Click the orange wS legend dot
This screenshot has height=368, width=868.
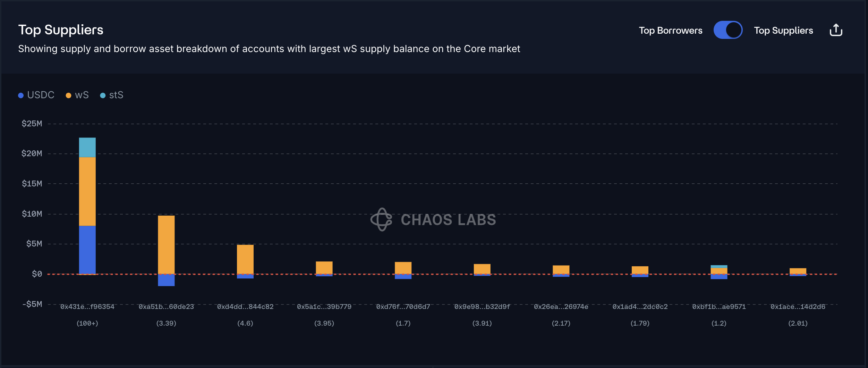pos(68,95)
